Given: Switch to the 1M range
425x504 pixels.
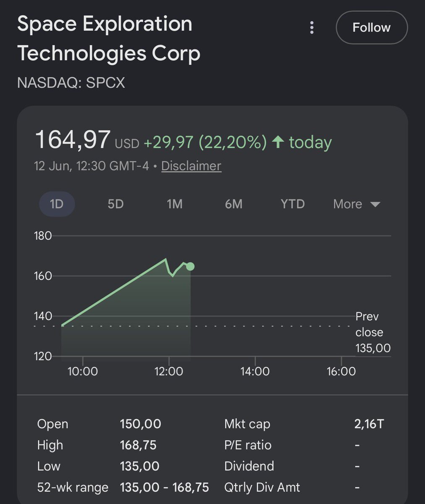Looking at the screenshot, I should 175,204.
